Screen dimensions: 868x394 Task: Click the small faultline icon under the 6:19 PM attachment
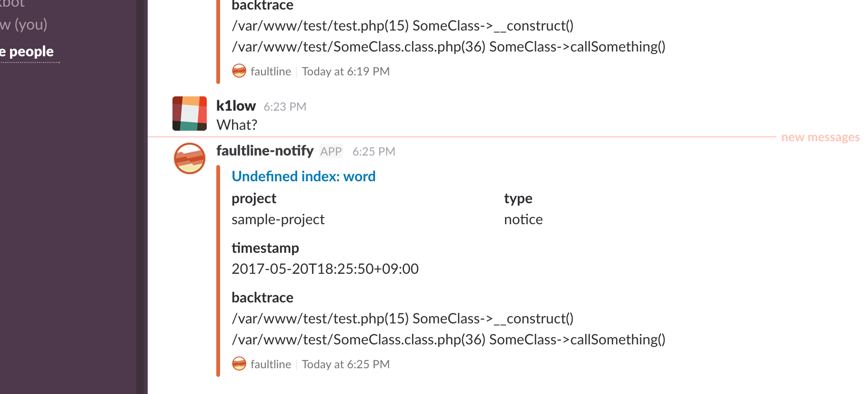point(240,71)
